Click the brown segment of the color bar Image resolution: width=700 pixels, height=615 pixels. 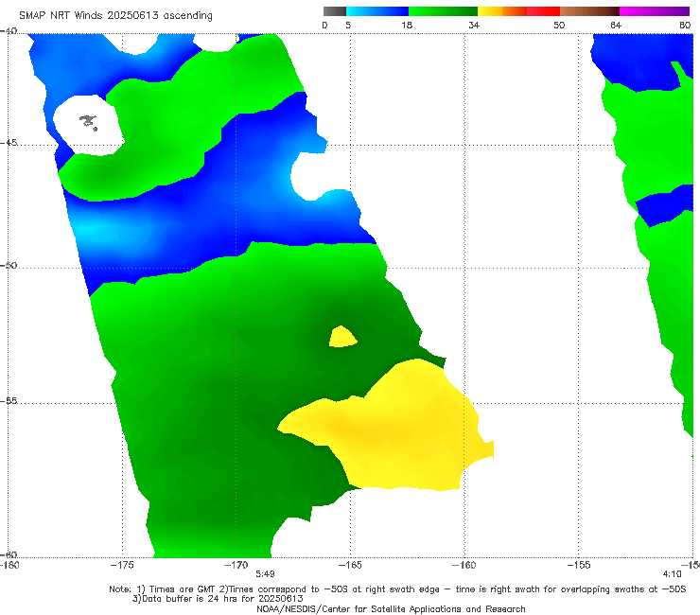589,11
